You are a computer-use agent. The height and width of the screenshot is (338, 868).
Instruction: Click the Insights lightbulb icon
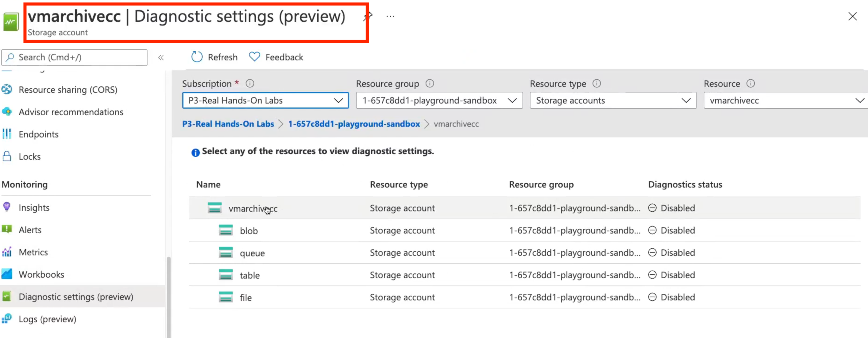[7, 207]
